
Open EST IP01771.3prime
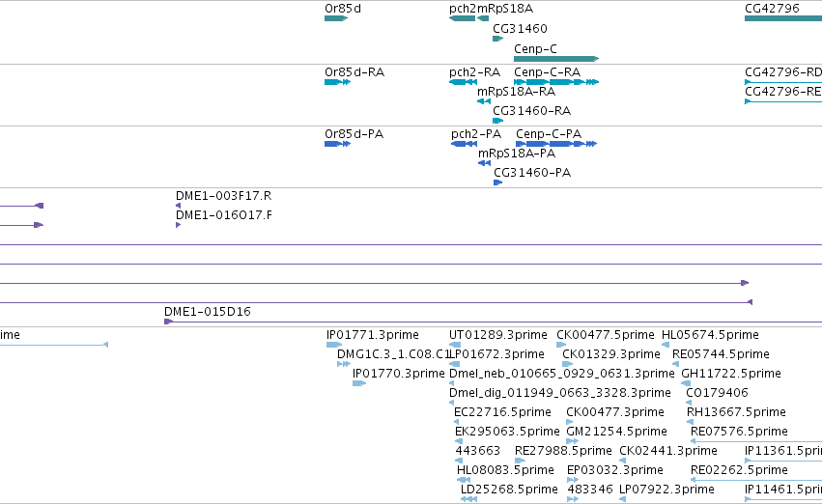pyautogui.click(x=334, y=345)
